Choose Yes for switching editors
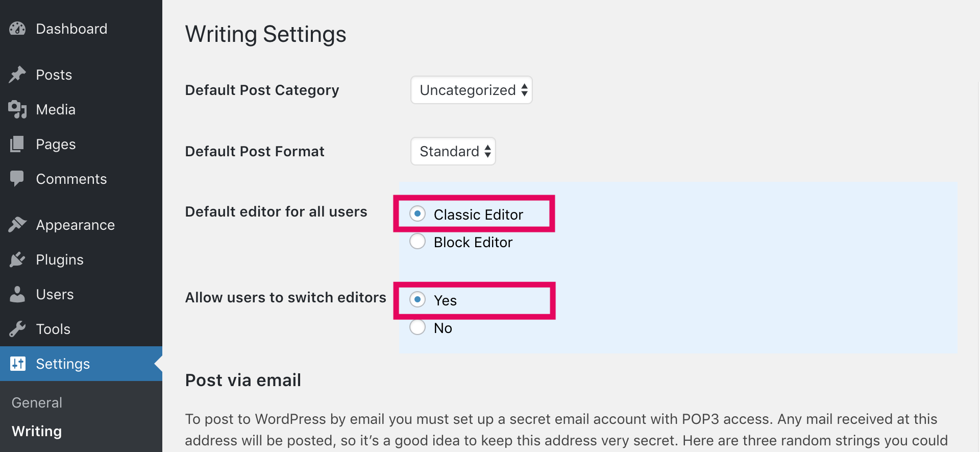This screenshot has height=452, width=980. coord(418,299)
